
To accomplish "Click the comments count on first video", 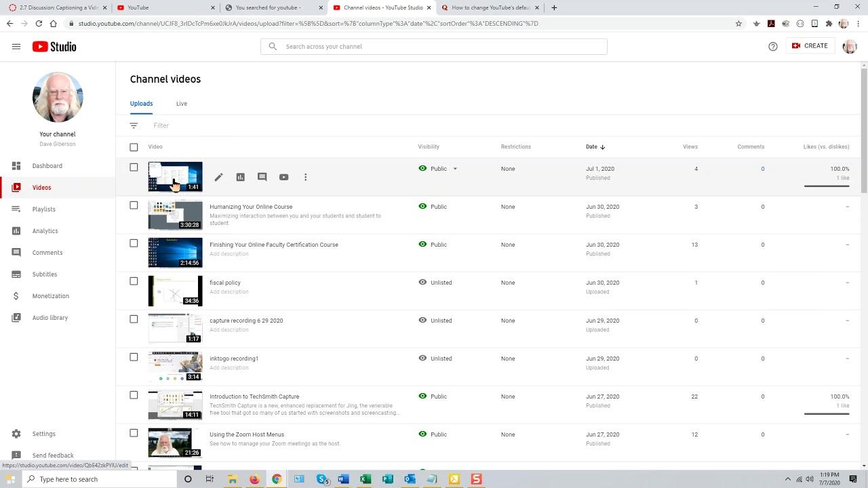I will point(762,169).
